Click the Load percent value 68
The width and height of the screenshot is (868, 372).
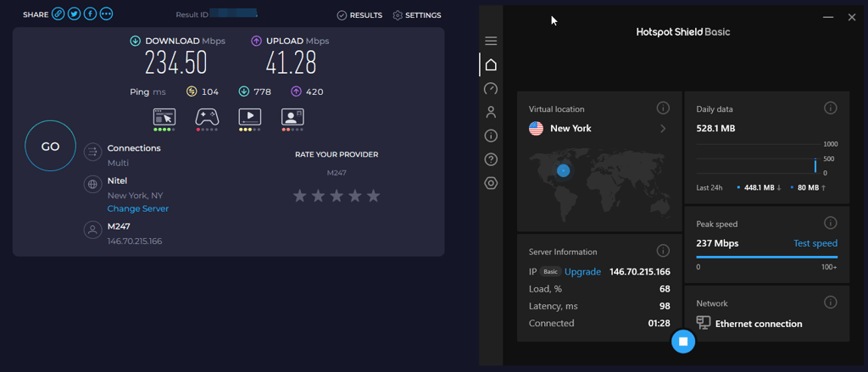(x=665, y=289)
